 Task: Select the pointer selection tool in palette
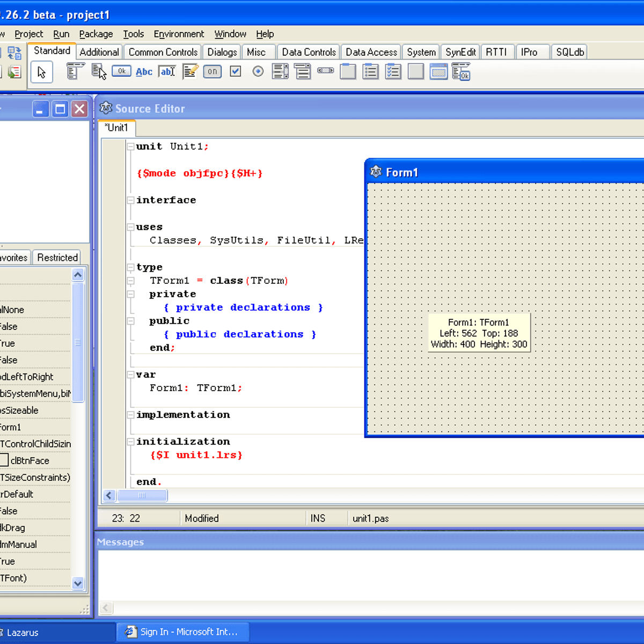tap(42, 72)
